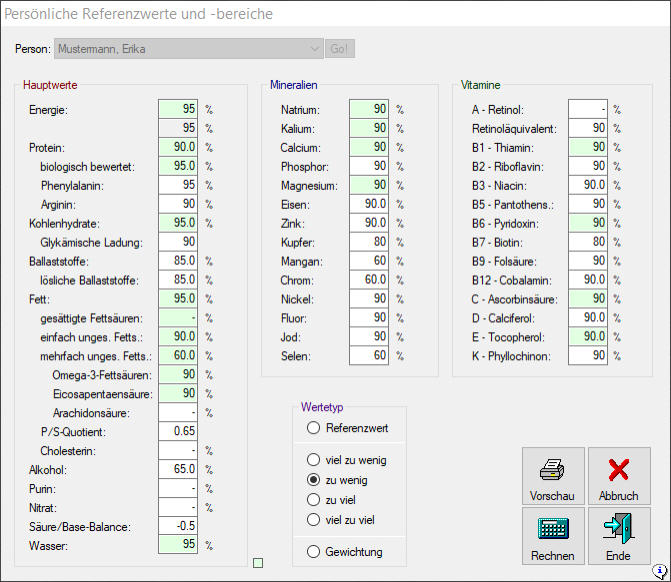The image size is (671, 582).
Task: Click the K - Phyllochinon value field
Action: (587, 355)
